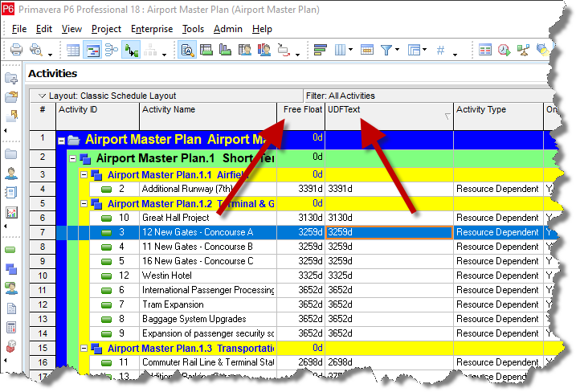Click the Schedule clock icon

pyautogui.click(x=504, y=50)
